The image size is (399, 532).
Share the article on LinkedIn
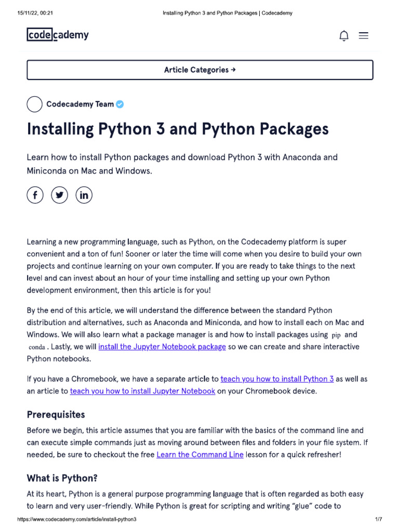pyautogui.click(x=84, y=195)
